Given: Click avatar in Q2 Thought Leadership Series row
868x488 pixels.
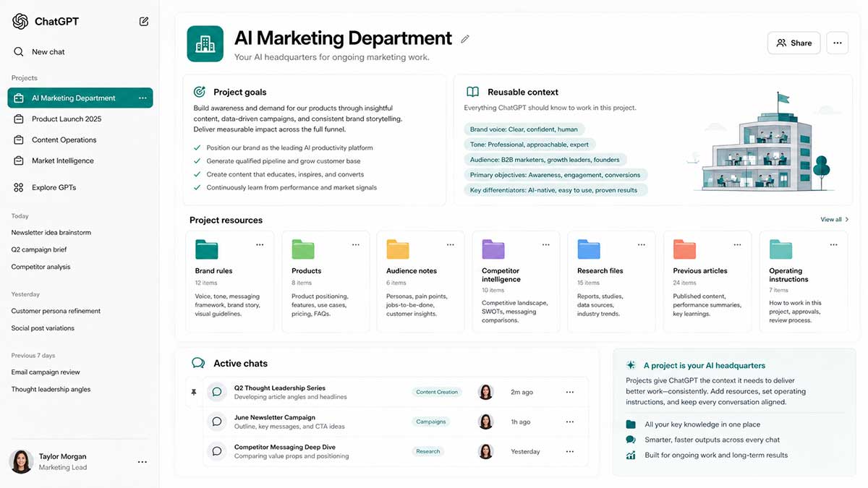Looking at the screenshot, I should pyautogui.click(x=486, y=392).
